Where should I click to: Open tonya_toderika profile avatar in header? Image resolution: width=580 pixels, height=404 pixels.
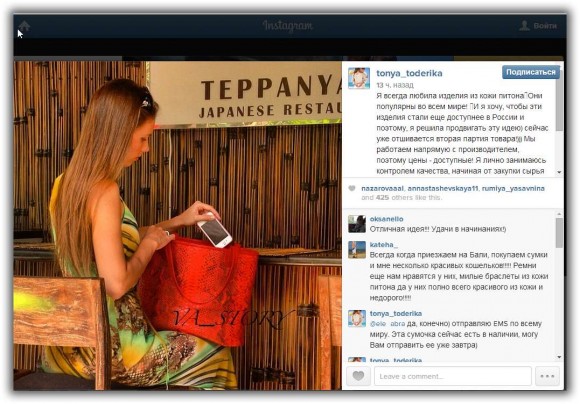(x=359, y=78)
